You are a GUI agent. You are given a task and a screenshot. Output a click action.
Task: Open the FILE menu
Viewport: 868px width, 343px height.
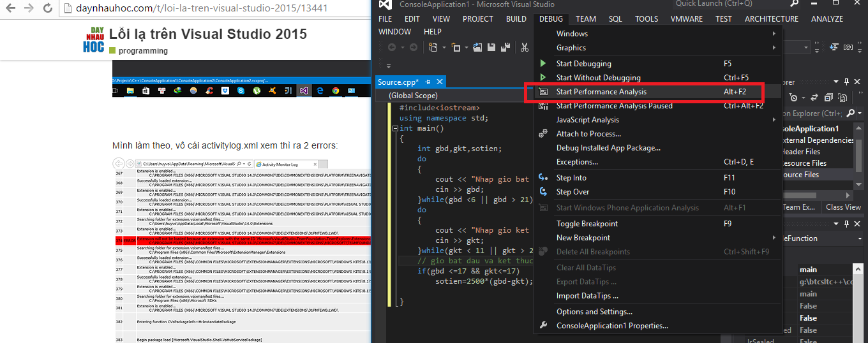point(385,19)
